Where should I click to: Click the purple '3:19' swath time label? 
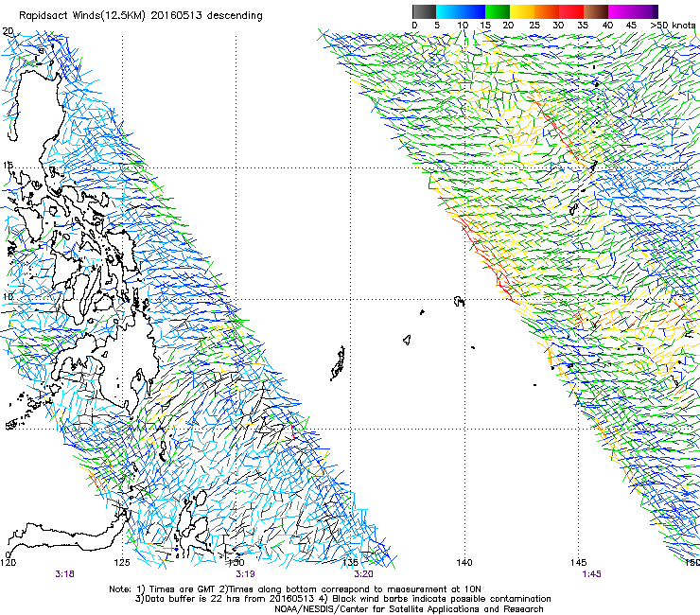245,574
